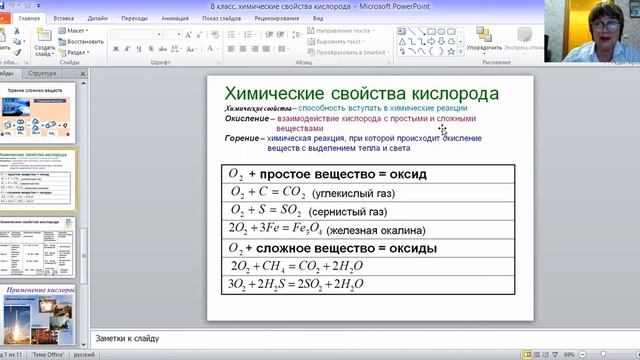Viewport: 640px width, 360px height.
Task: Toggle italic К formatting
Action: pos(127,49)
